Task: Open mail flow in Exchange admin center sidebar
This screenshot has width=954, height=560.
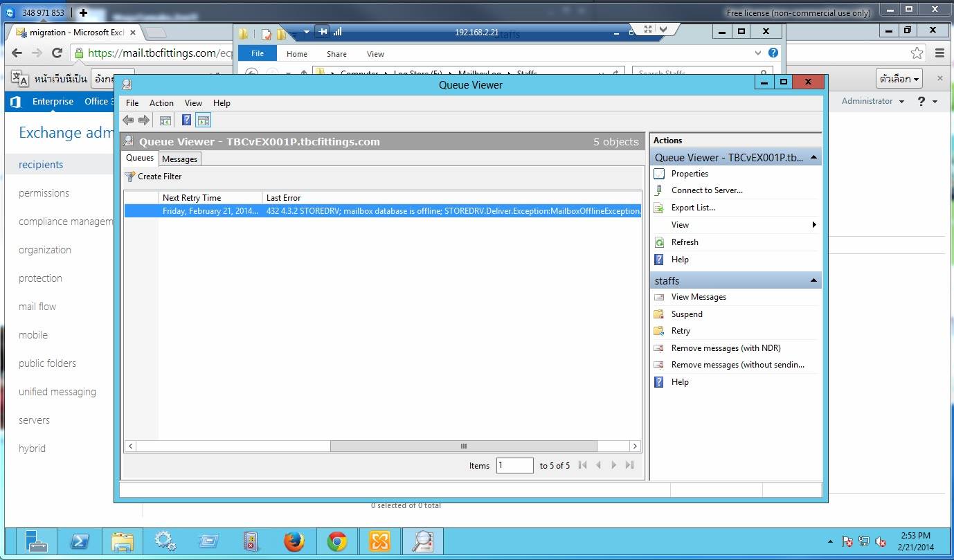Action: click(37, 307)
